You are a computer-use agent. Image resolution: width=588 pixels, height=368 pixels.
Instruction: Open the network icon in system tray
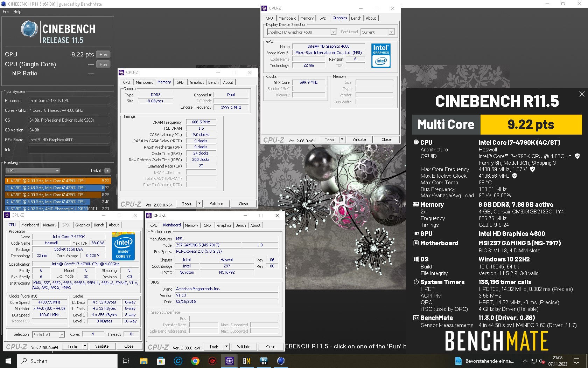[534, 361]
